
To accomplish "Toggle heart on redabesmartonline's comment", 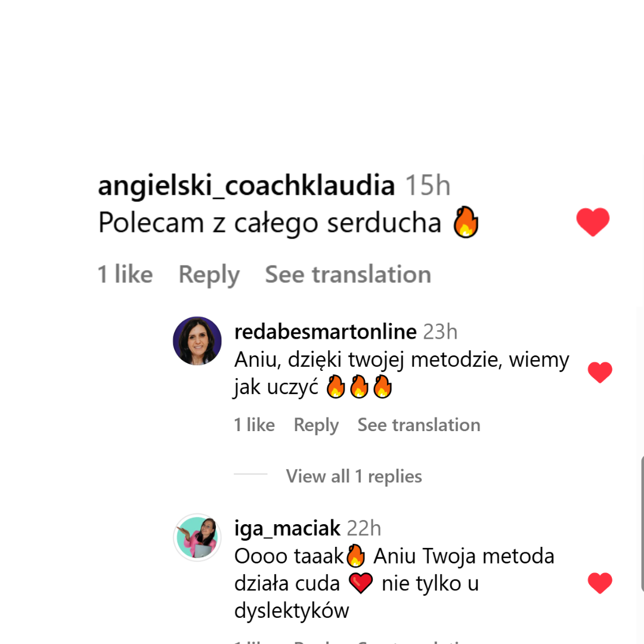I will click(x=600, y=373).
